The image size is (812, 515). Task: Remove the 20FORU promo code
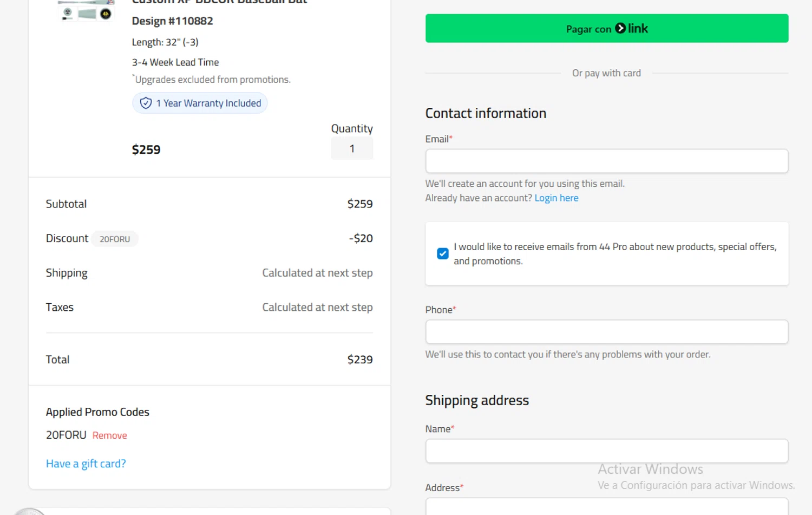click(x=109, y=435)
